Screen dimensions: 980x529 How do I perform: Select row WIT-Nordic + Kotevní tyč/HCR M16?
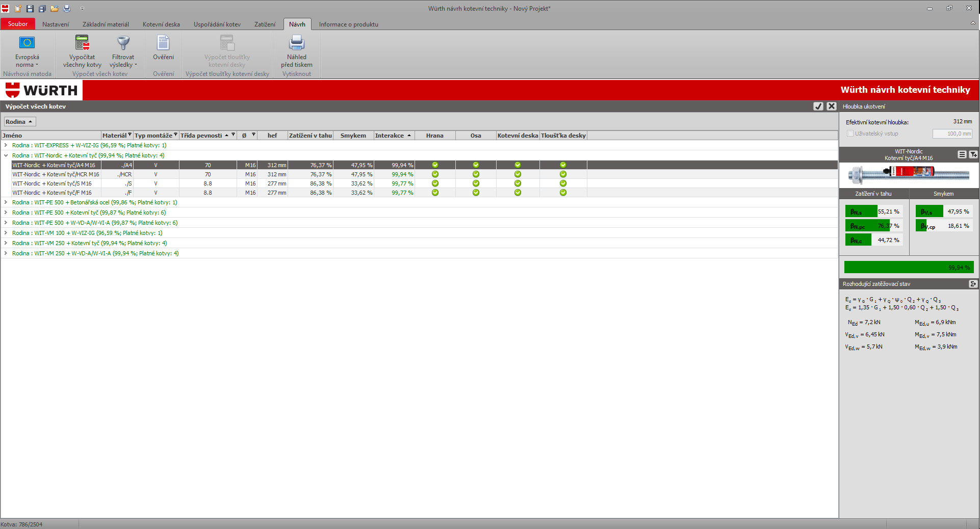point(424,174)
